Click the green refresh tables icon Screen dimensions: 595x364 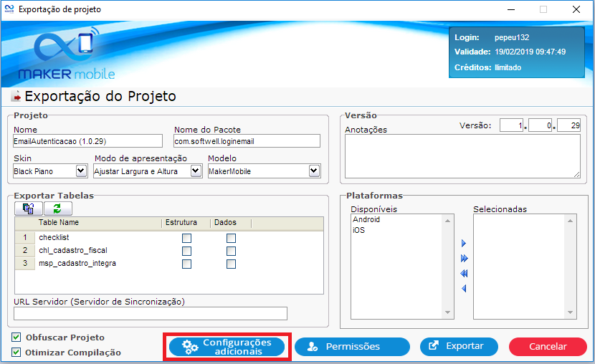57,209
